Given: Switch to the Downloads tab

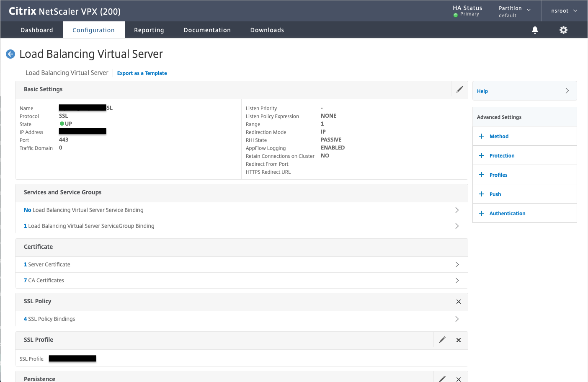Looking at the screenshot, I should point(267,30).
